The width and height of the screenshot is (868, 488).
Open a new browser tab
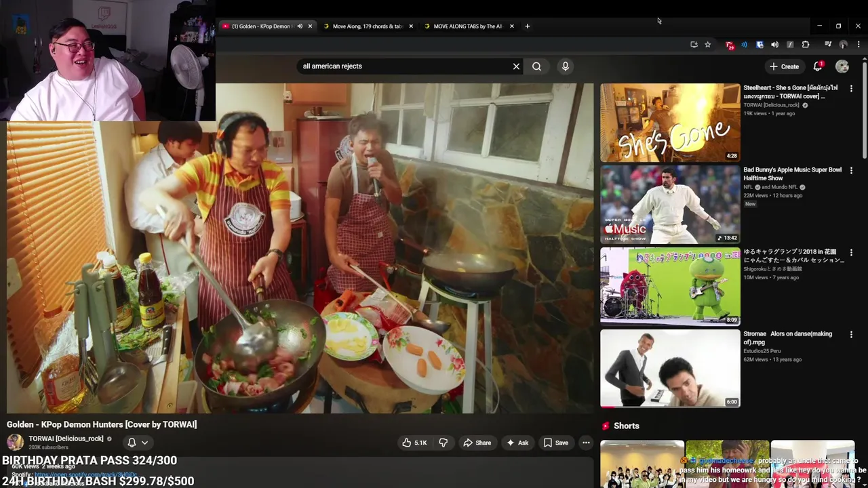tap(528, 26)
